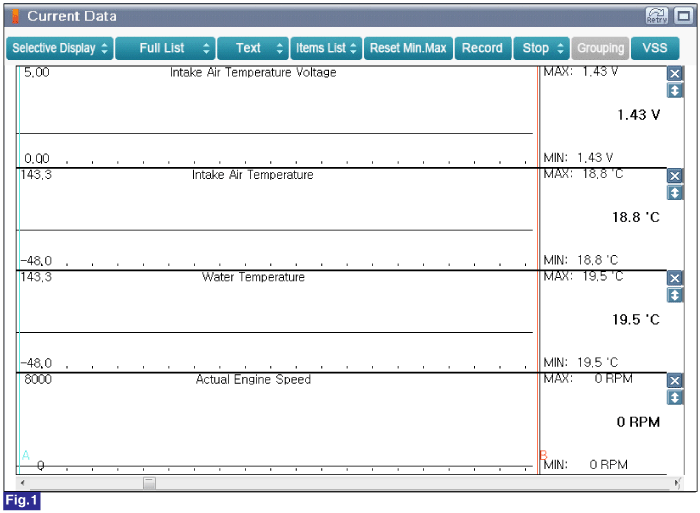Image resolution: width=700 pixels, height=513 pixels.
Task: Click the Grouping button
Action: (x=600, y=48)
